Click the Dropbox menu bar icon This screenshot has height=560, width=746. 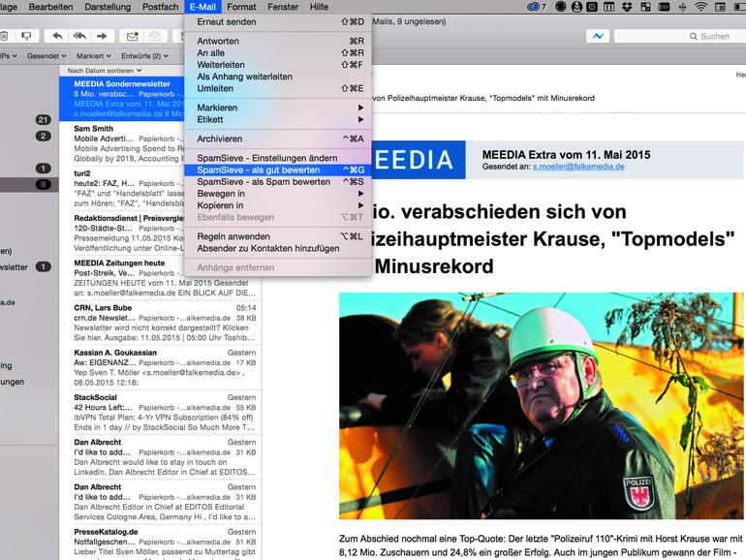pyautogui.click(x=627, y=7)
